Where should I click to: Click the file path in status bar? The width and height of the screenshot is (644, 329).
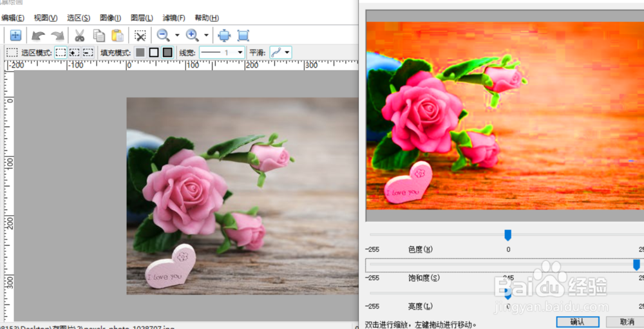tap(87, 327)
